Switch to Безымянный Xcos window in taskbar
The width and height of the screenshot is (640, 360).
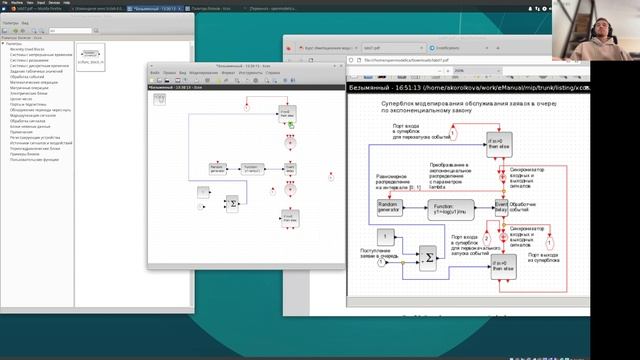155,8
